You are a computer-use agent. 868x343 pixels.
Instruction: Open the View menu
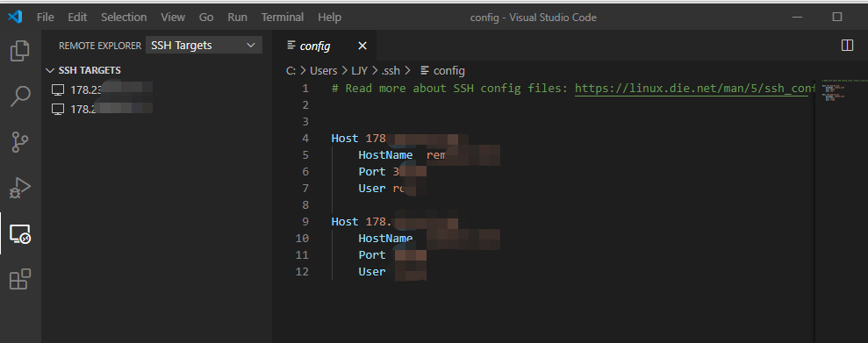tap(173, 18)
